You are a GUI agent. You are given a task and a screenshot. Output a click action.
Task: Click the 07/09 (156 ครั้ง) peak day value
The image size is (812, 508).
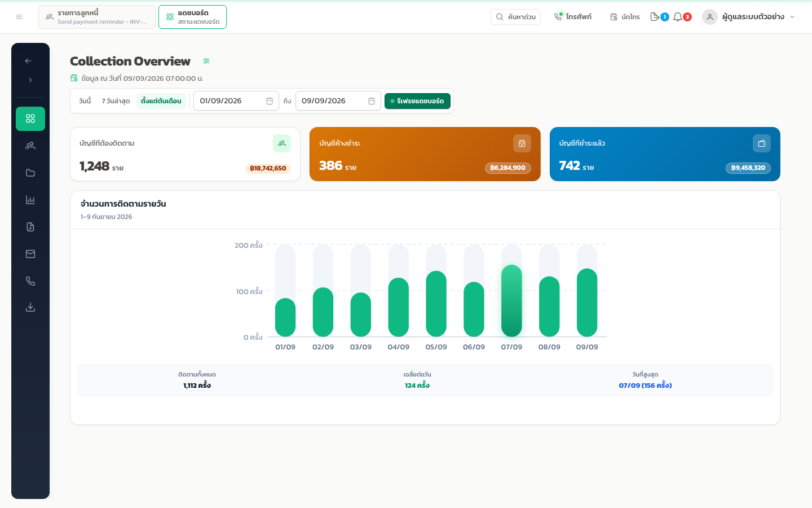tap(645, 386)
